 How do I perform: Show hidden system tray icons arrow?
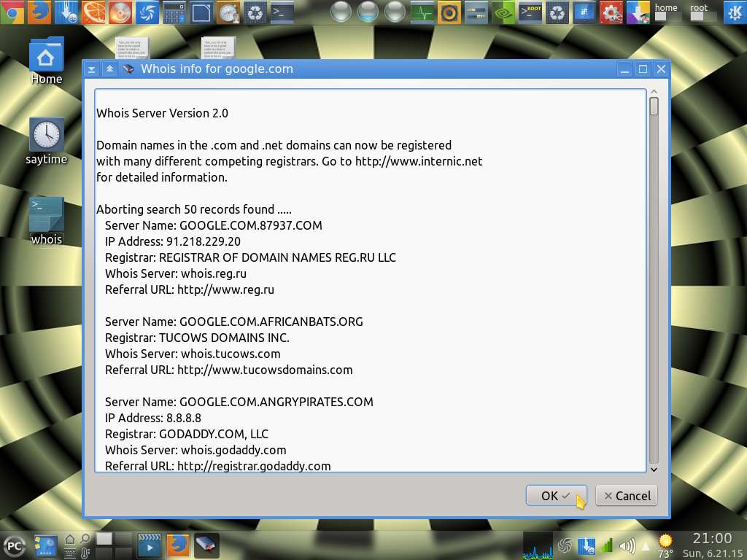click(646, 546)
